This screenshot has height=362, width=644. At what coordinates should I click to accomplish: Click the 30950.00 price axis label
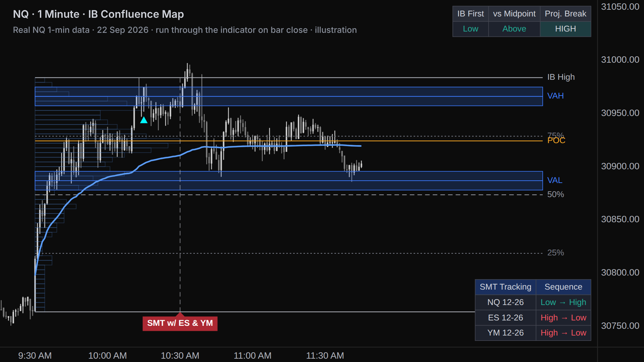620,113
